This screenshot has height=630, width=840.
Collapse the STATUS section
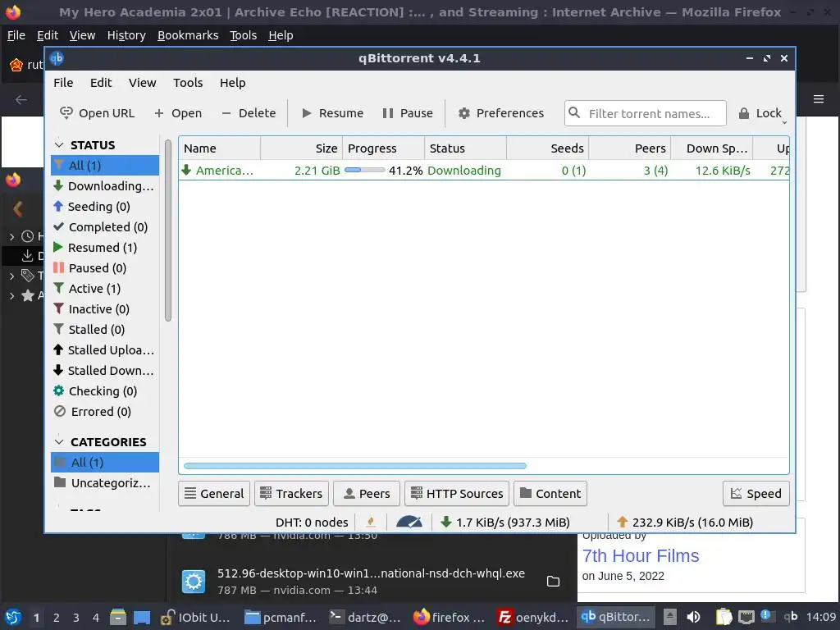(59, 145)
